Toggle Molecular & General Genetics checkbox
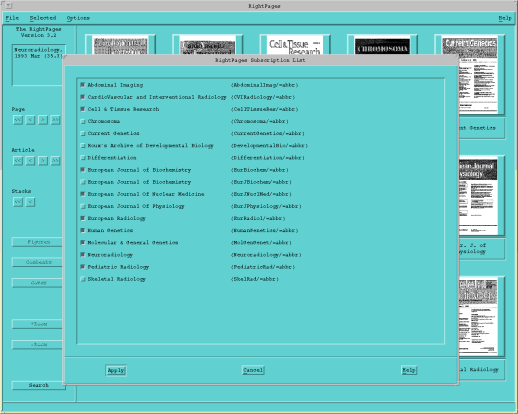 pyautogui.click(x=83, y=243)
